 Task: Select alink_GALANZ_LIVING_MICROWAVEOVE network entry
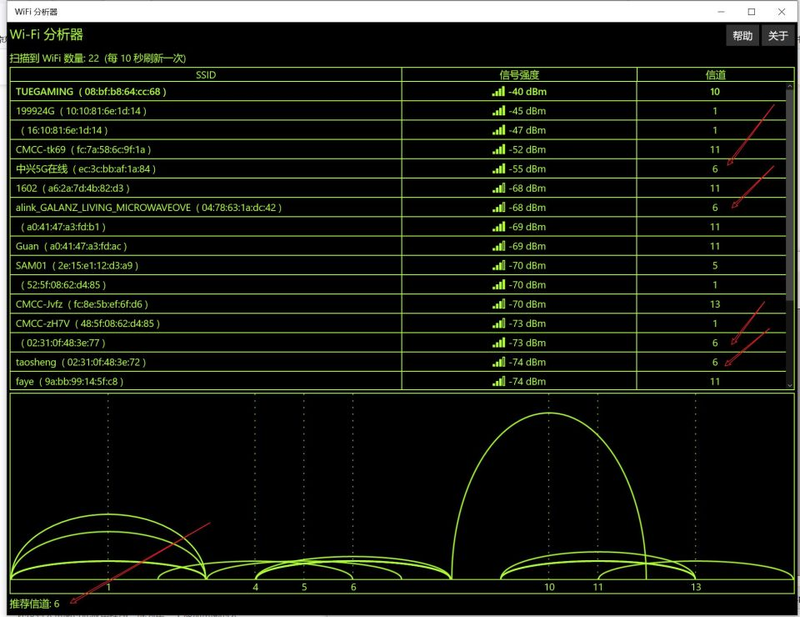click(149, 207)
